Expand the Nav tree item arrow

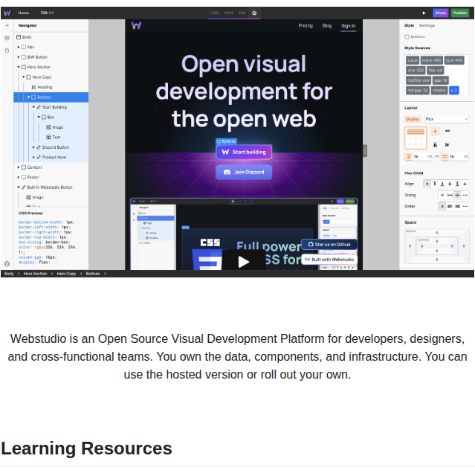pos(19,47)
